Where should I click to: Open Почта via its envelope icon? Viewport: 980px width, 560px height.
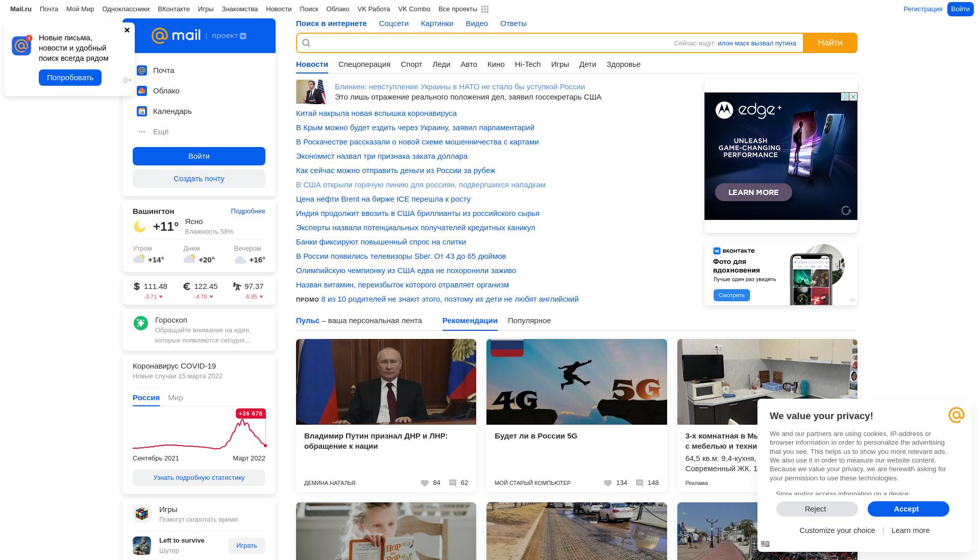pos(142,70)
